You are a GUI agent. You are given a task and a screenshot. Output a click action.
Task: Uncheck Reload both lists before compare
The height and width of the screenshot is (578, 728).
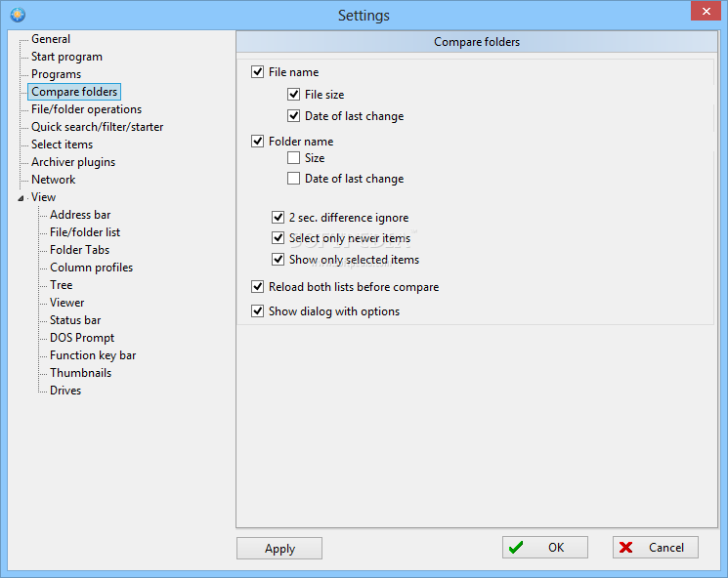coord(257,287)
